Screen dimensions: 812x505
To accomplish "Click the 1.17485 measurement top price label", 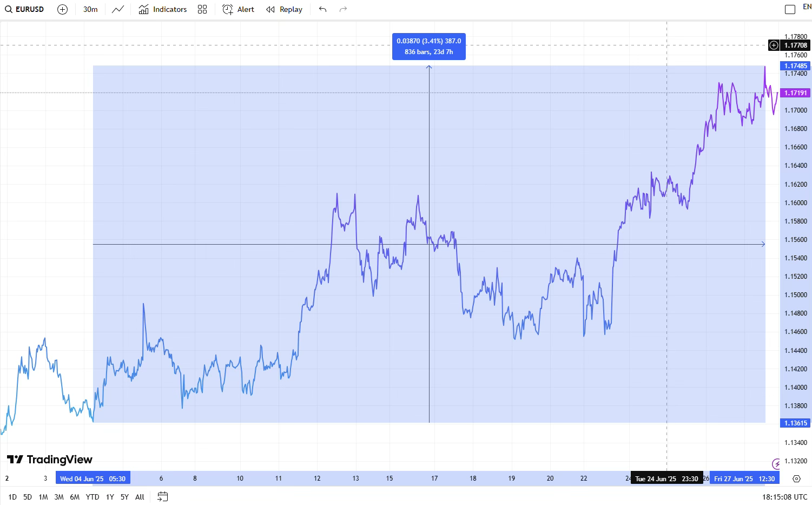I will pyautogui.click(x=795, y=66).
